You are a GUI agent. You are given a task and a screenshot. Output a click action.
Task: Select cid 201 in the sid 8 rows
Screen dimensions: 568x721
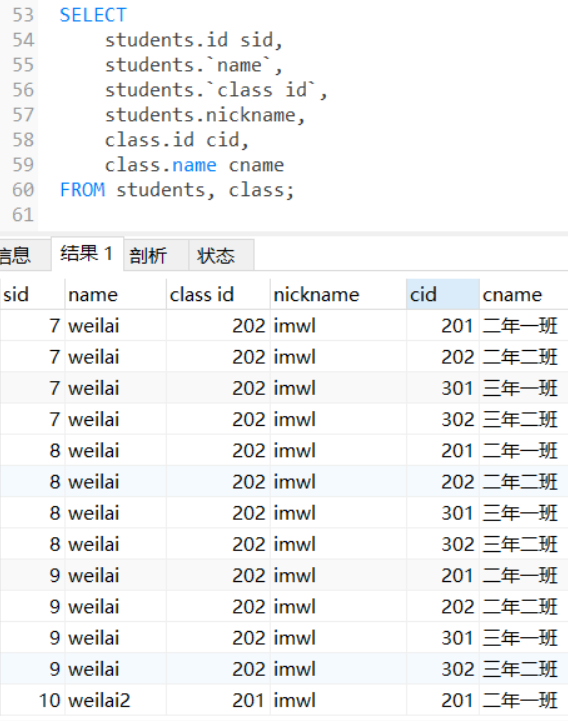click(x=442, y=451)
